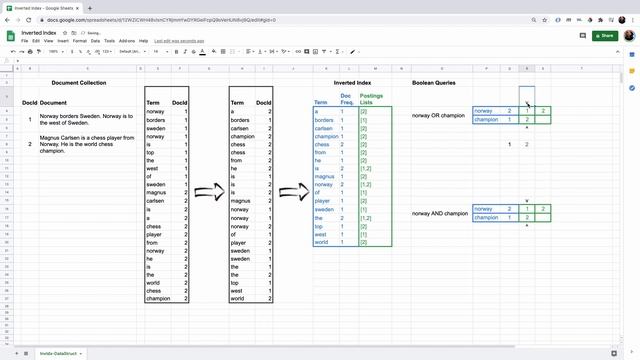Open the Keep side panel icon
The image size is (640, 360).
pyautogui.click(x=632, y=71)
